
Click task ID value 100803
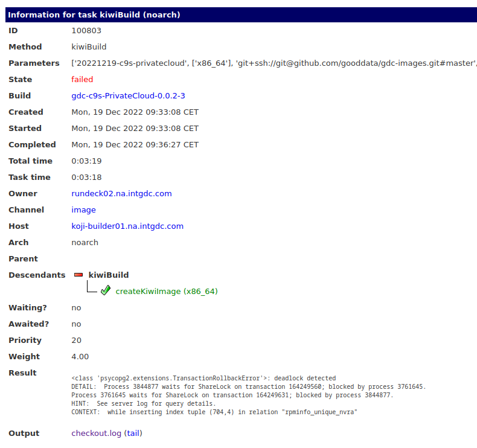pyautogui.click(x=86, y=31)
